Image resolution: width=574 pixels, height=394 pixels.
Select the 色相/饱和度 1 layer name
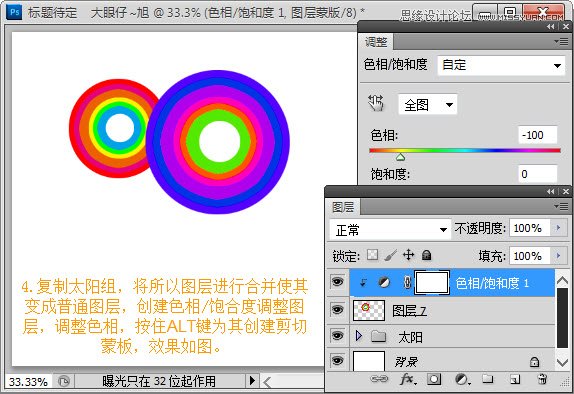492,283
